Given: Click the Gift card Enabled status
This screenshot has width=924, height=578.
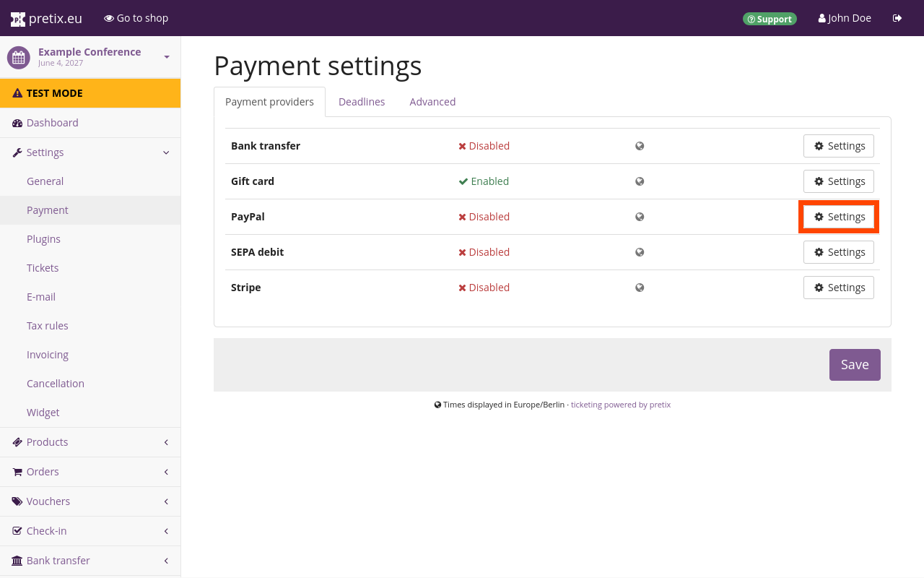Looking at the screenshot, I should coord(484,181).
